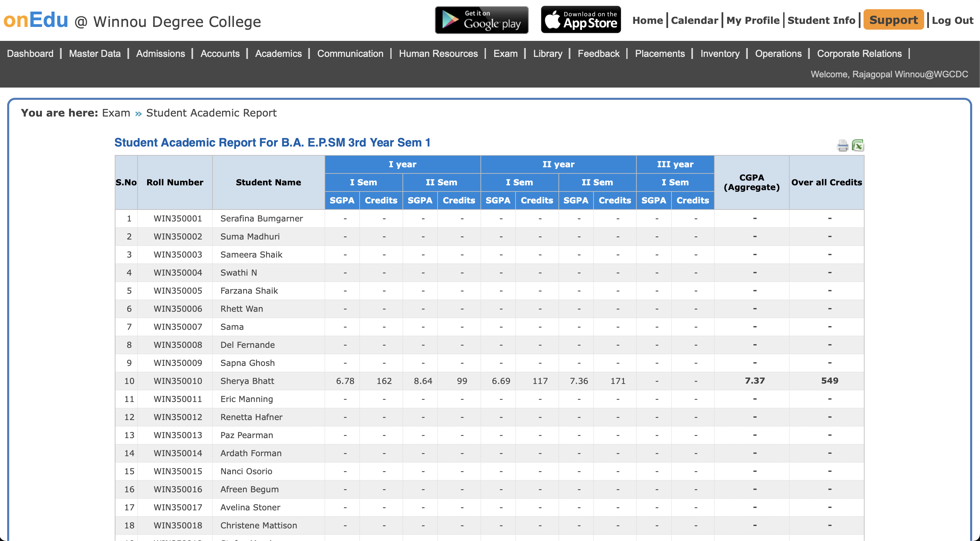Viewport: 980px width, 541px height.
Task: Click the Over all Credits column header
Action: point(826,182)
